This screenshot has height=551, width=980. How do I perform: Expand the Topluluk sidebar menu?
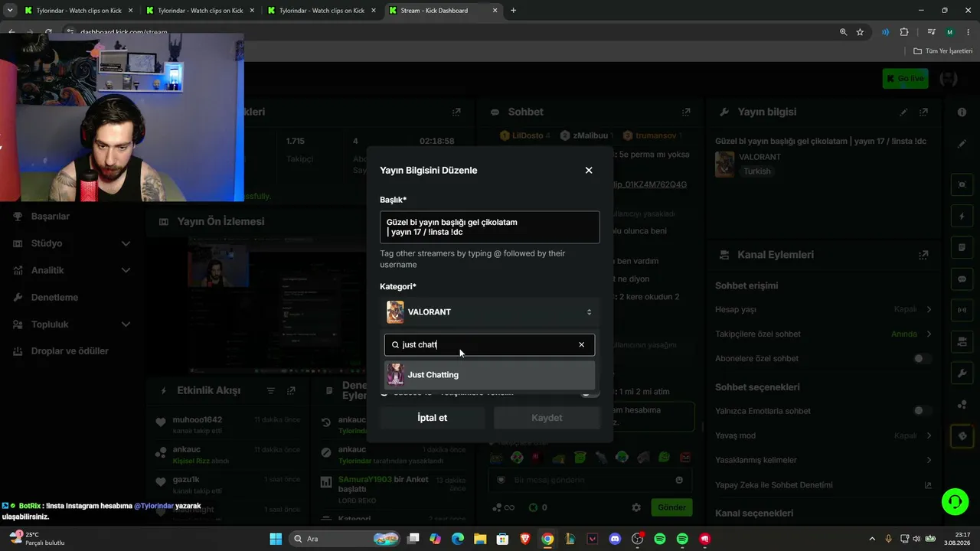pos(71,324)
